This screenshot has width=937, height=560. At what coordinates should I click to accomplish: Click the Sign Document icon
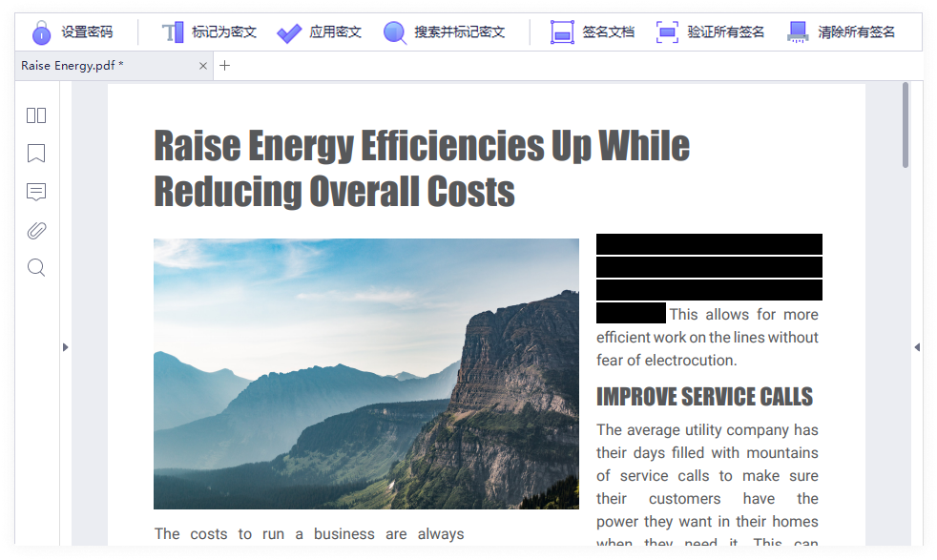[563, 32]
